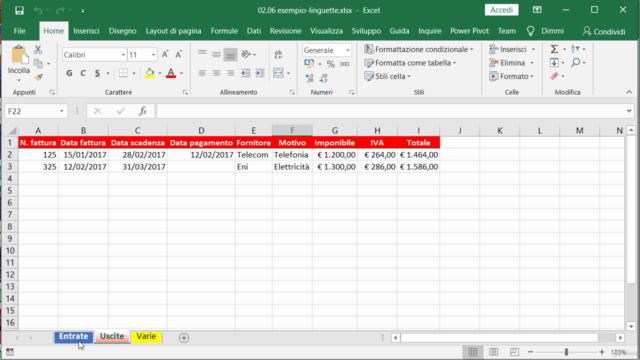This screenshot has width=640, height=360.
Task: Toggle italic C formatting
Action: pos(83,73)
